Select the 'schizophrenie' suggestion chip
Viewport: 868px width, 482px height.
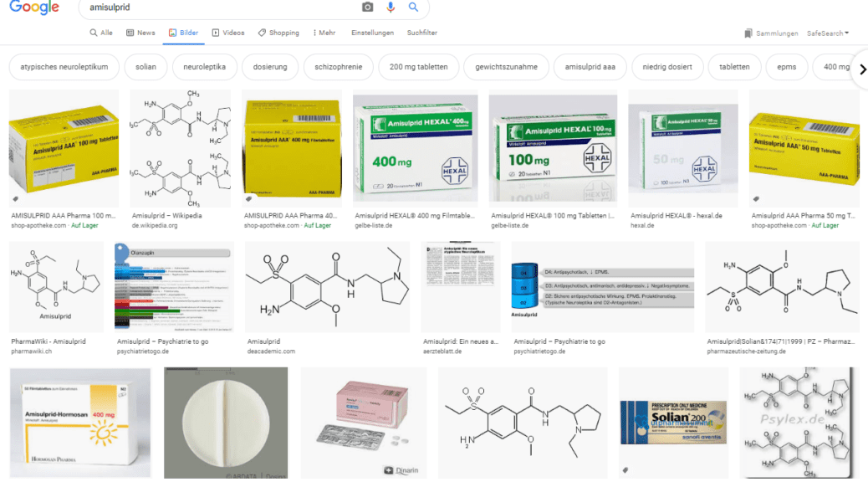338,67
